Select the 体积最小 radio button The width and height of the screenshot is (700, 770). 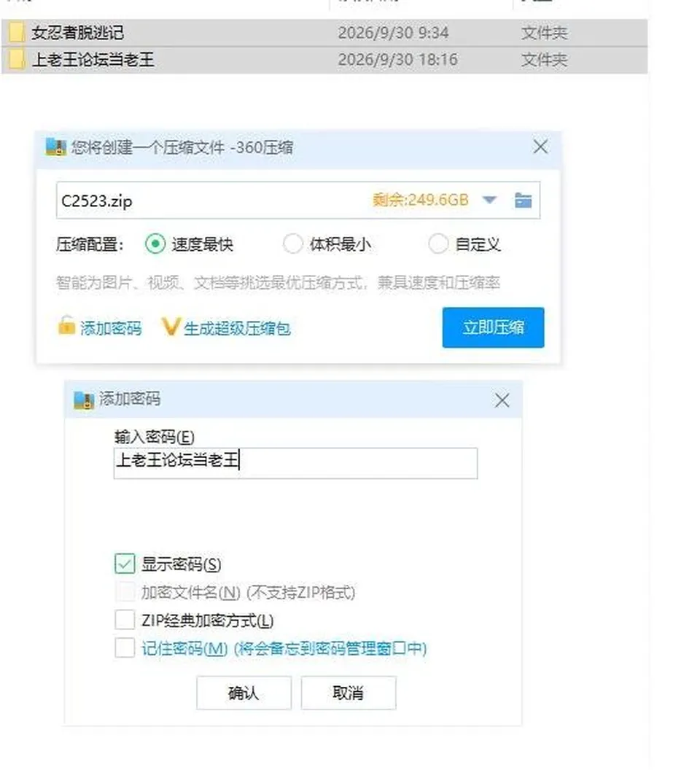point(293,244)
